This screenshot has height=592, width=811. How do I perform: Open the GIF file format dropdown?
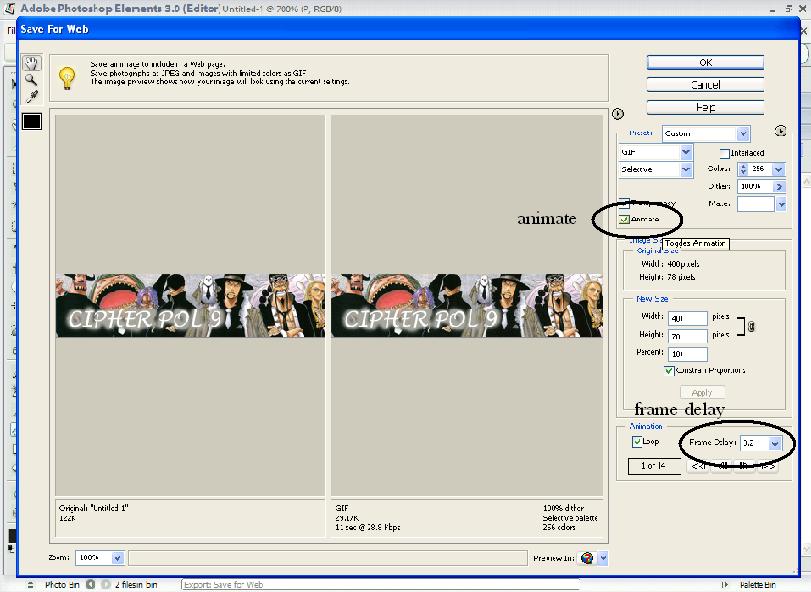tap(655, 152)
